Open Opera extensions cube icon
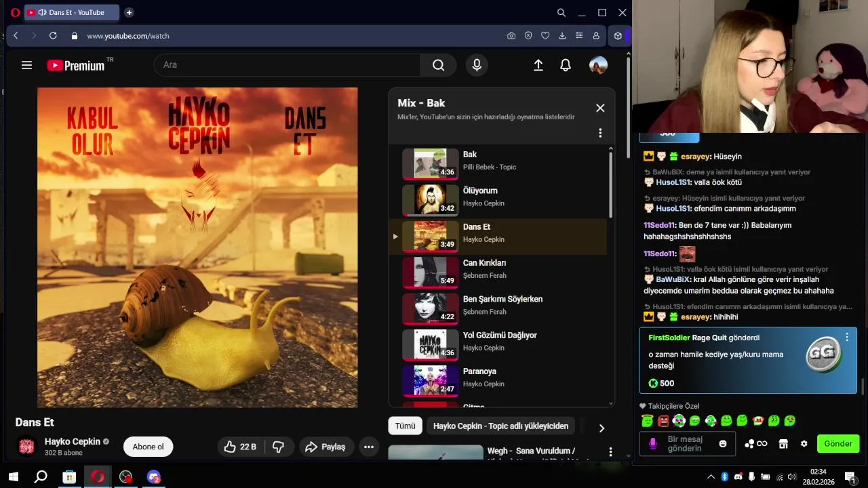Screen dimensions: 868x488 618,36
